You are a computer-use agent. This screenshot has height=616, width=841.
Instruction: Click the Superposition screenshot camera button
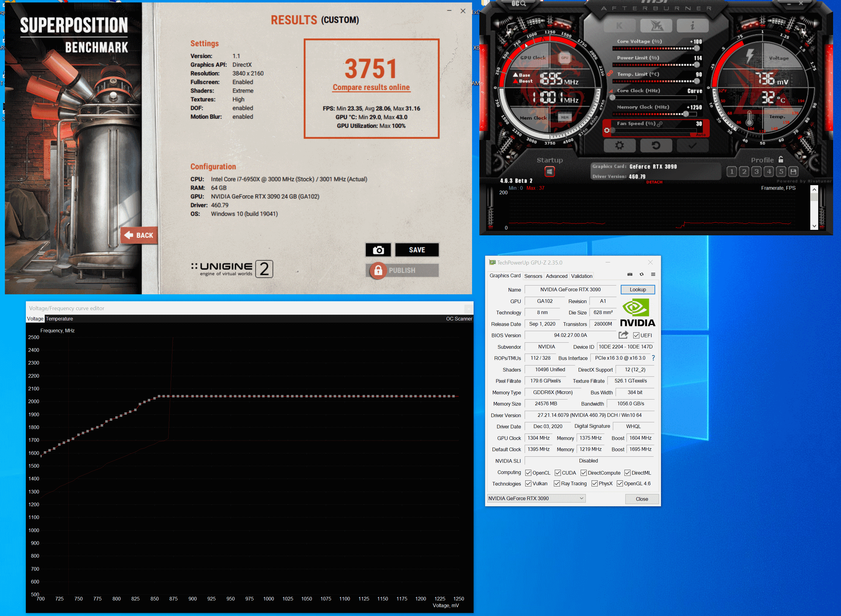coord(378,250)
